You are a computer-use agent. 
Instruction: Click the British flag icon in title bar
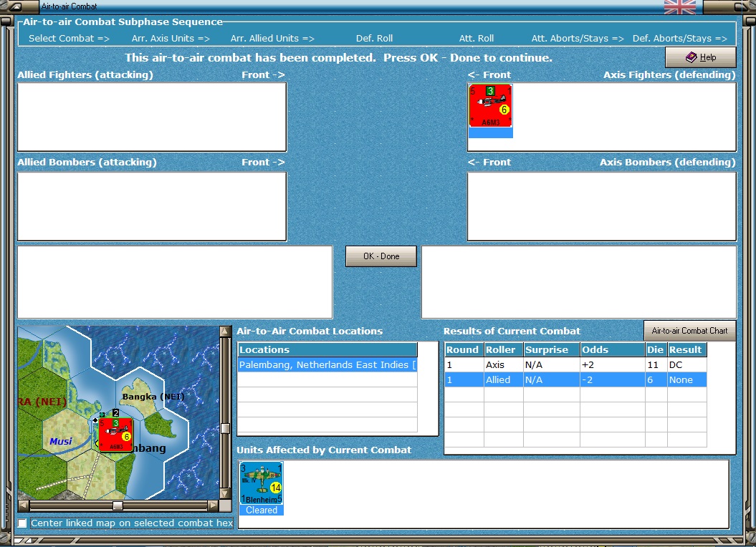click(680, 6)
